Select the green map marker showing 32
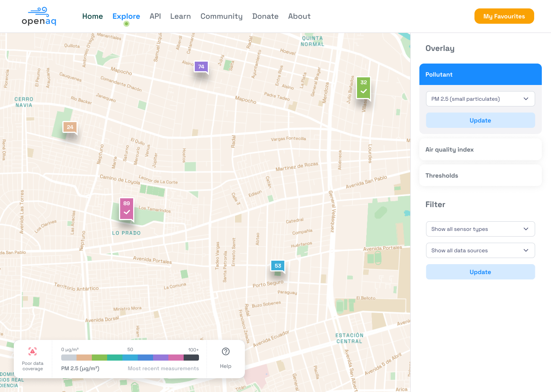Viewport: 551px width, 392px height. 364,87
